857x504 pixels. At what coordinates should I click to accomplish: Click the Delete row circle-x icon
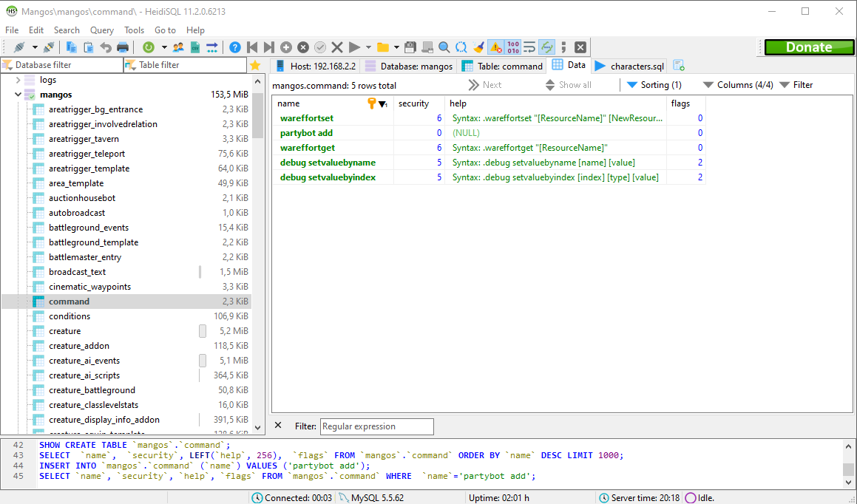[302, 47]
